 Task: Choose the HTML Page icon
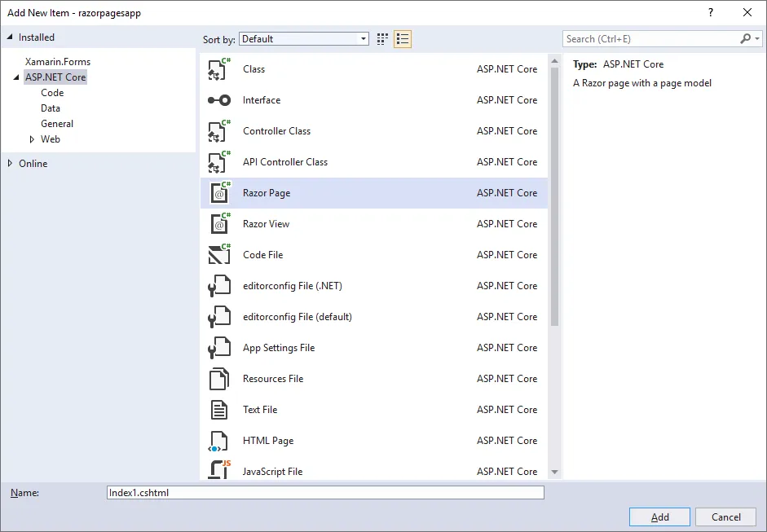[x=218, y=441]
